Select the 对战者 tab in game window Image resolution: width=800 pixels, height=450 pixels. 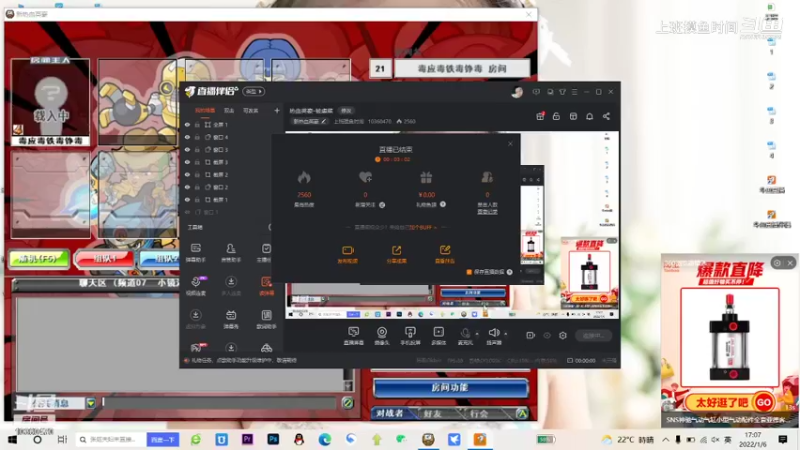390,413
